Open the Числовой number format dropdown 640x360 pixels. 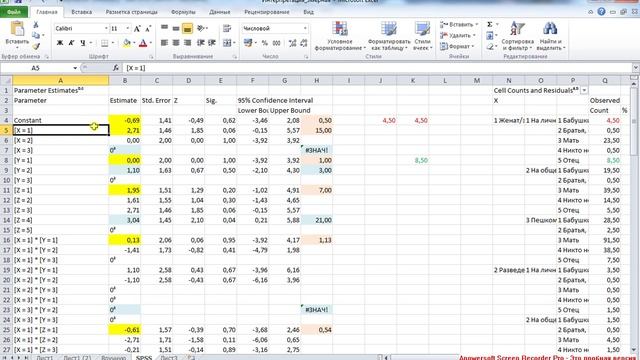305,29
